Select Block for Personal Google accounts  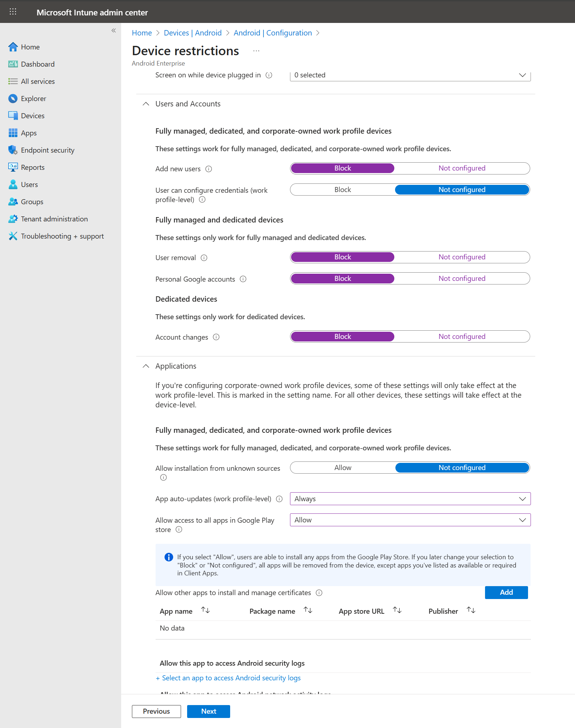pyautogui.click(x=343, y=279)
